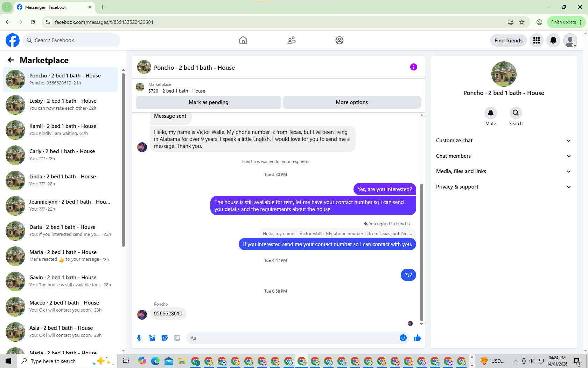Open the account profile avatar menu
The width and height of the screenshot is (588, 368).
570,40
